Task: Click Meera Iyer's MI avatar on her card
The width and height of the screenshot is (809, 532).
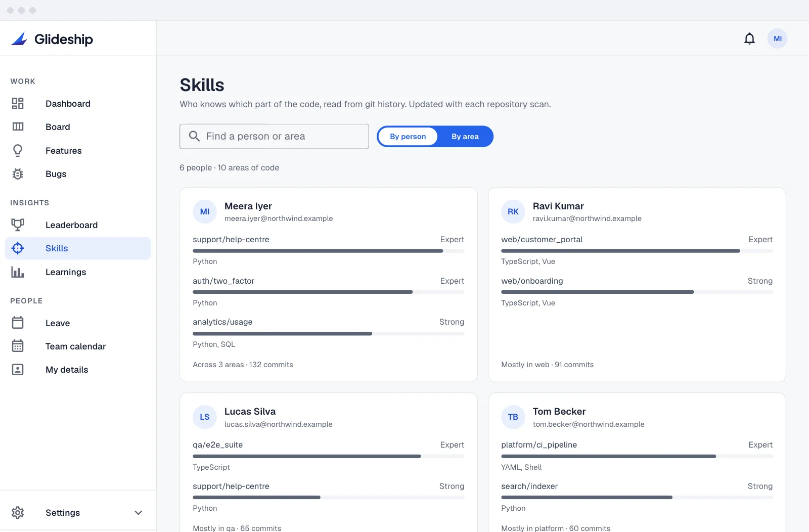Action: pyautogui.click(x=205, y=211)
